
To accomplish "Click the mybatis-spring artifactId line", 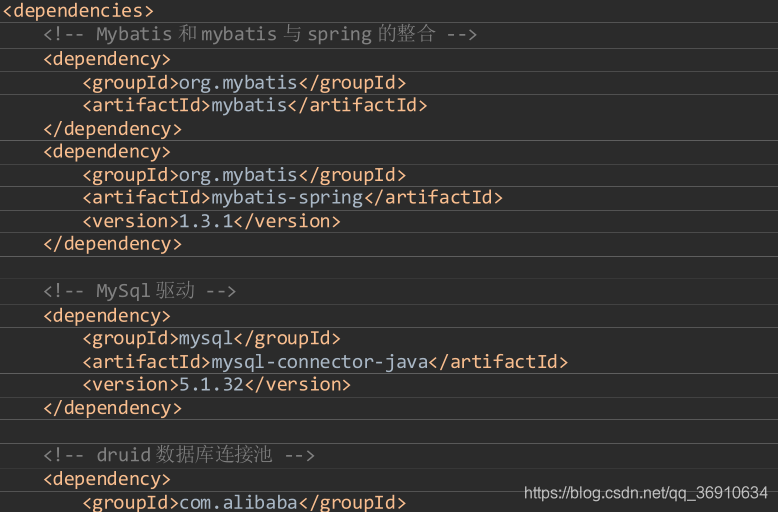I will [x=292, y=198].
